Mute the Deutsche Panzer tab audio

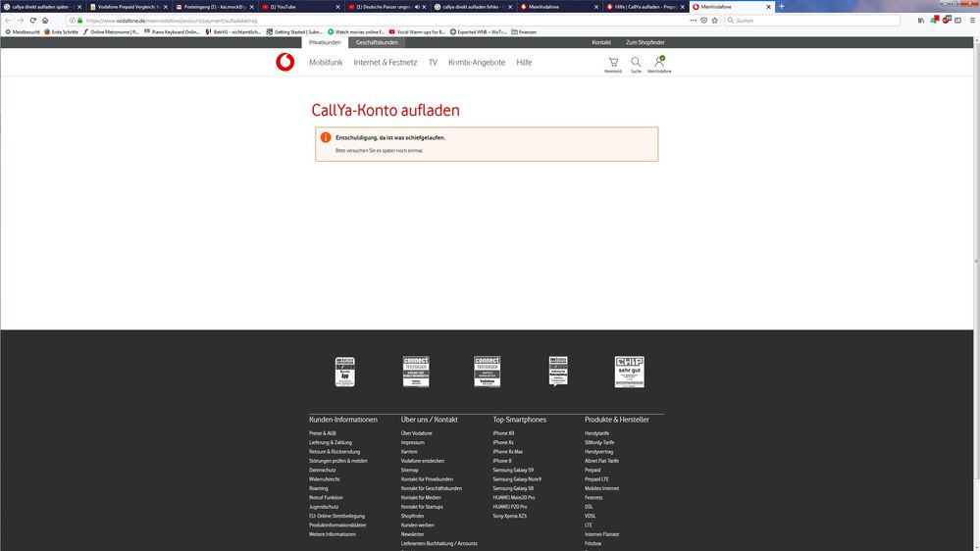point(417,7)
